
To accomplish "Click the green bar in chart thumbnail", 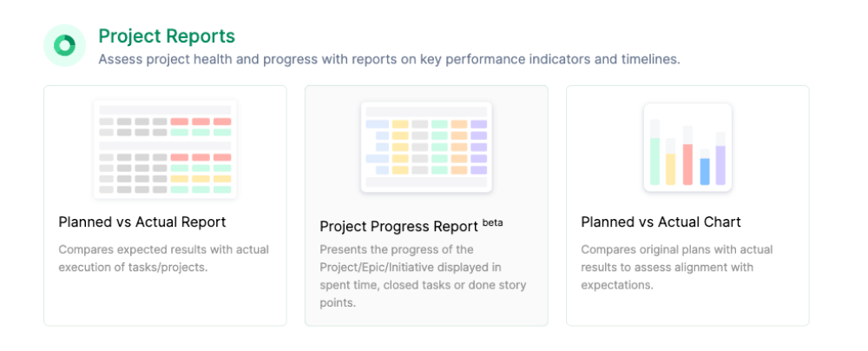I will [654, 162].
